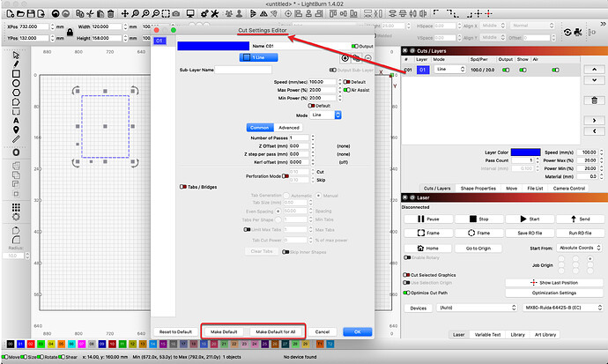Click the Paste clipboard icon
This screenshot has width=608, height=364.
pyautogui.click(x=100, y=14)
